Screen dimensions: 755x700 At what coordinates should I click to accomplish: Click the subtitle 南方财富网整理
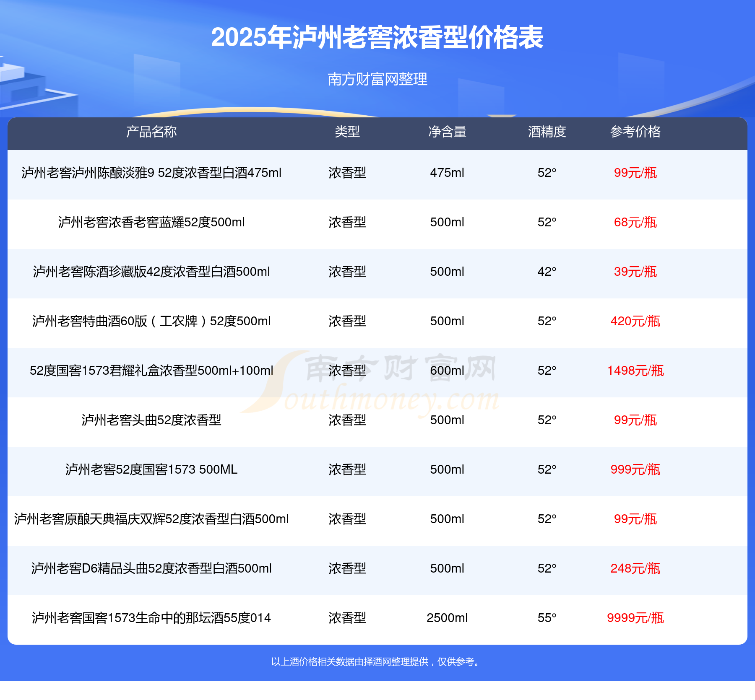point(377,79)
